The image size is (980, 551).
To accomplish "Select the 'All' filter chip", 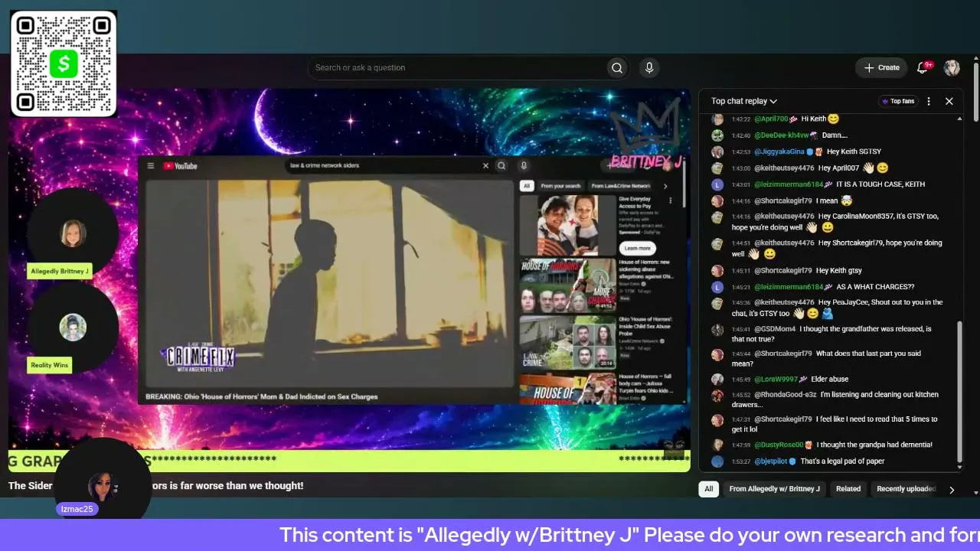I will click(x=709, y=489).
